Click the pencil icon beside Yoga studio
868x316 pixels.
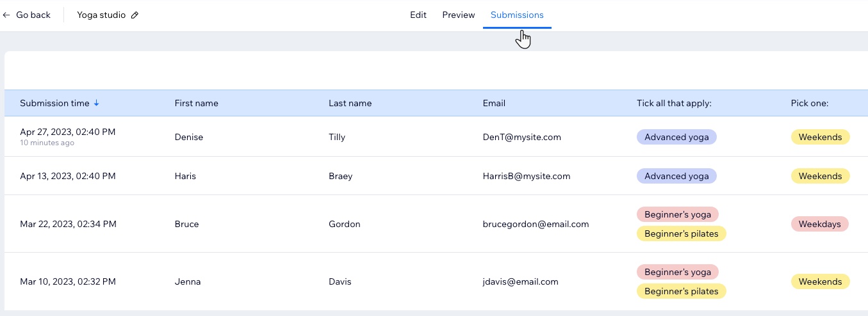(135, 15)
